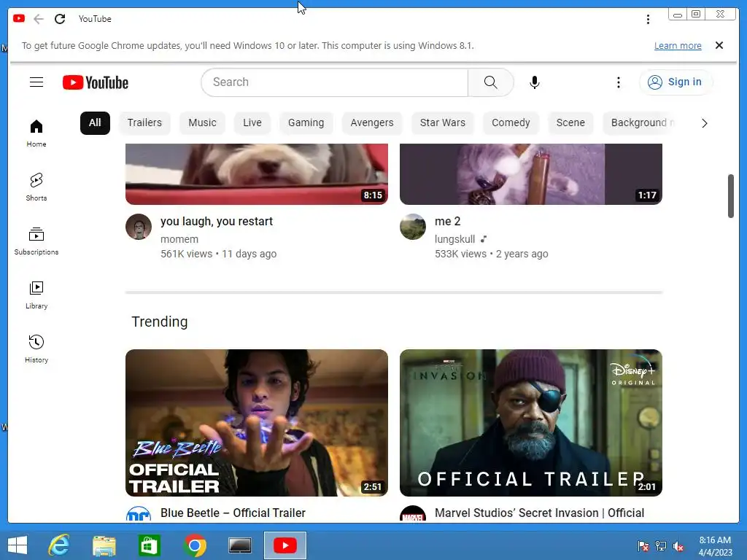The width and height of the screenshot is (747, 560).
Task: Click the YouTube app icon in title bar
Action: click(18, 18)
